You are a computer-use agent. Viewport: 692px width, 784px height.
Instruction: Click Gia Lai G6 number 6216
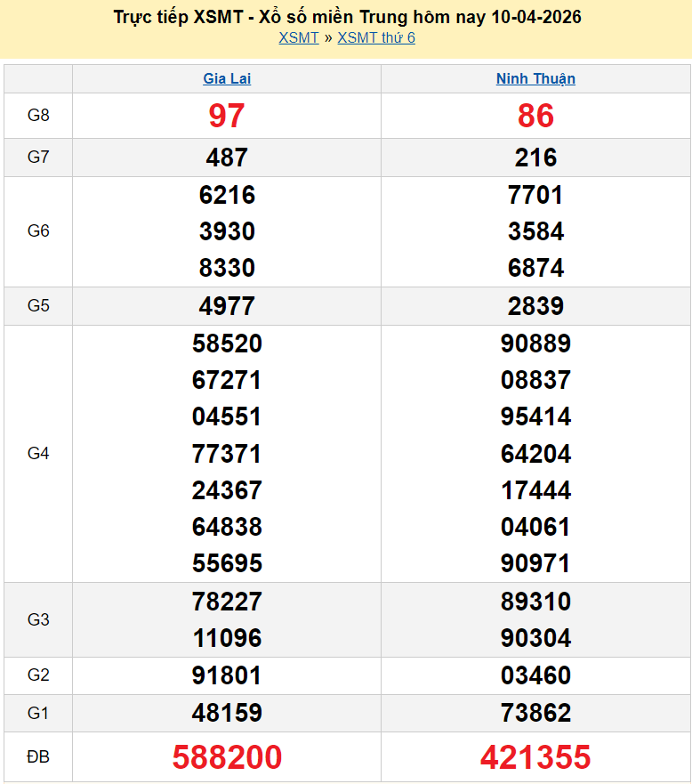pos(227,195)
